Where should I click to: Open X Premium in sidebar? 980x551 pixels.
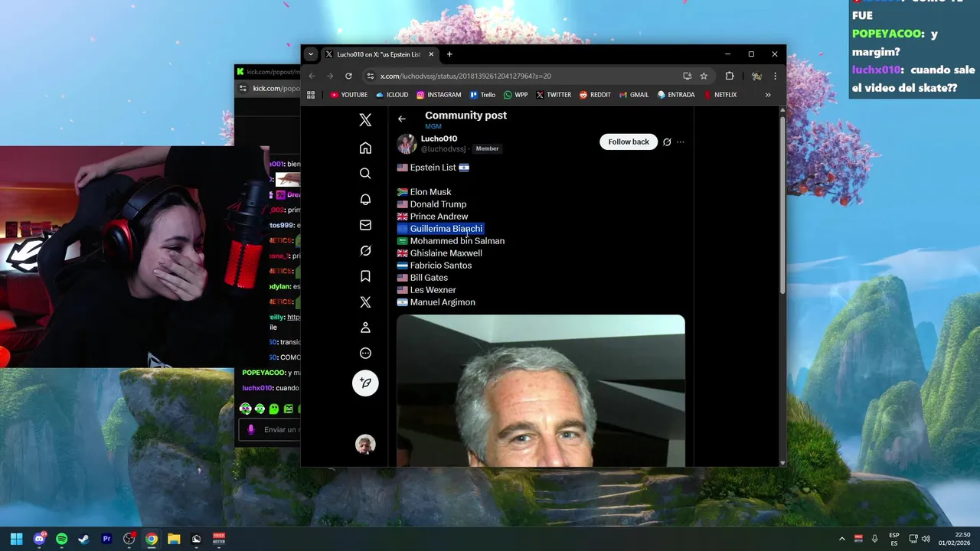pyautogui.click(x=365, y=302)
